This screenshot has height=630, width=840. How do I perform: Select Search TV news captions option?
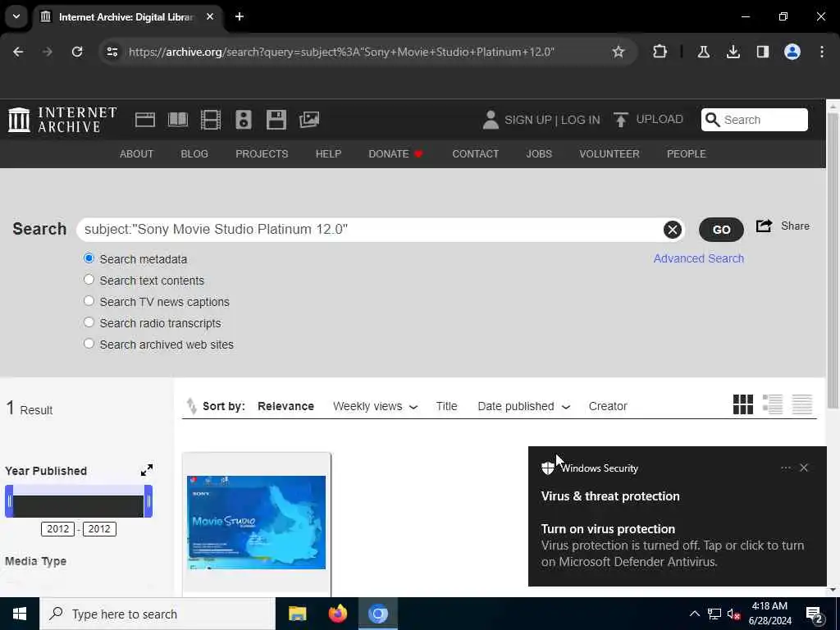[89, 301]
